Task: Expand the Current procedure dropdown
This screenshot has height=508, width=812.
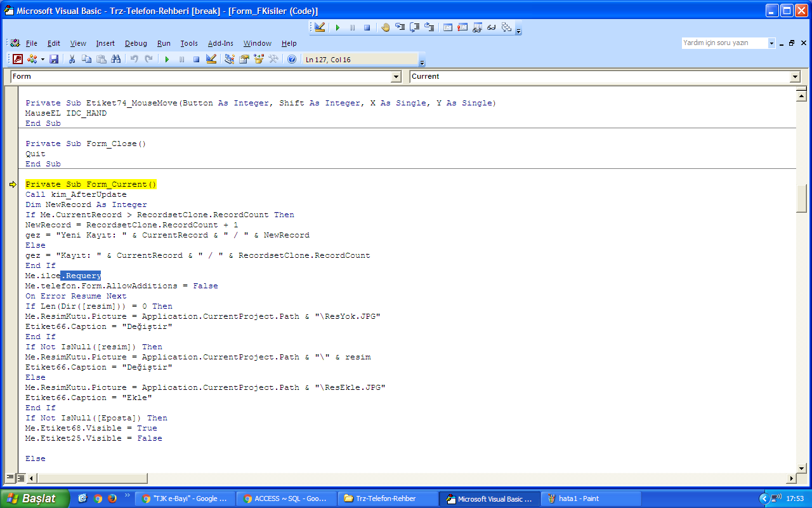Action: [x=795, y=77]
